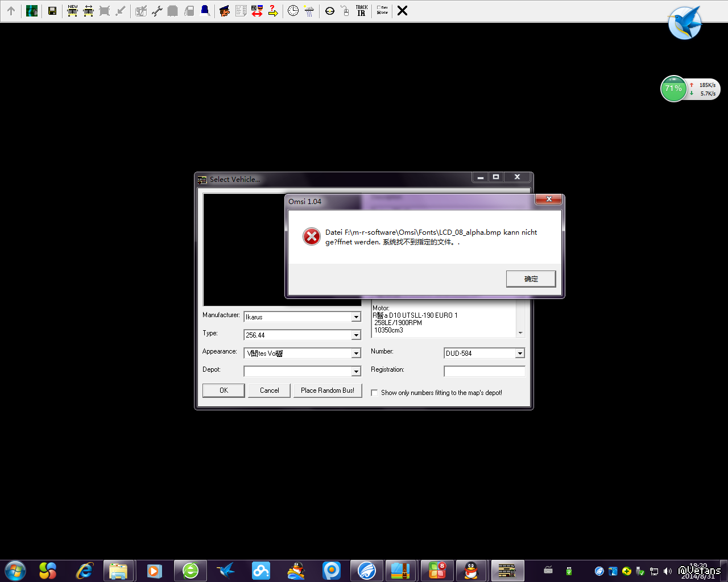Click the PC driver swap icon
The height and width of the screenshot is (582, 728).
tap(257, 11)
